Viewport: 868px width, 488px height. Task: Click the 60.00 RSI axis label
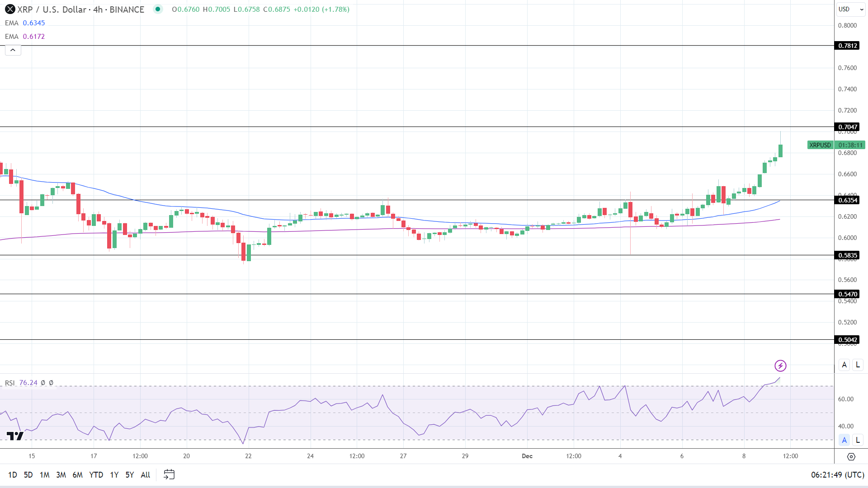coord(845,399)
